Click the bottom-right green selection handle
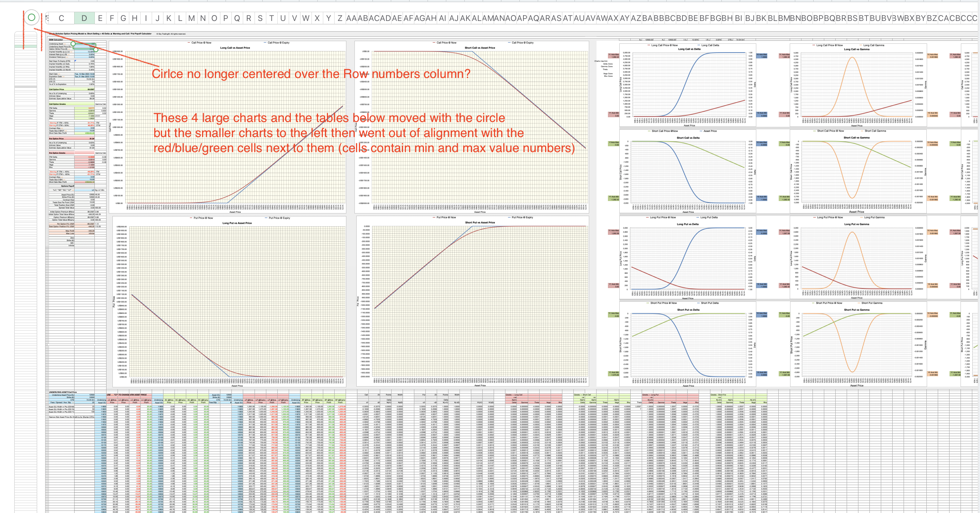This screenshot has width=980, height=513. tap(96, 50)
